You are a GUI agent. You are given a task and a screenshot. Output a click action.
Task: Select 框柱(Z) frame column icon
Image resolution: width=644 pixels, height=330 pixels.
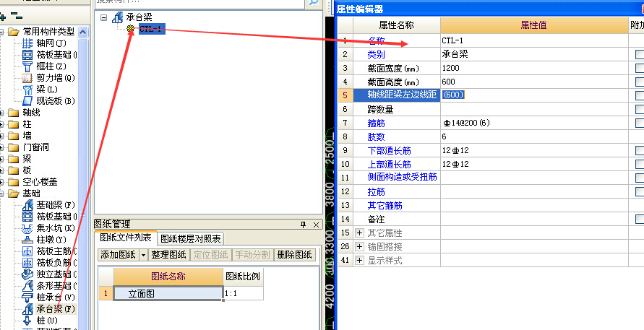[27, 66]
